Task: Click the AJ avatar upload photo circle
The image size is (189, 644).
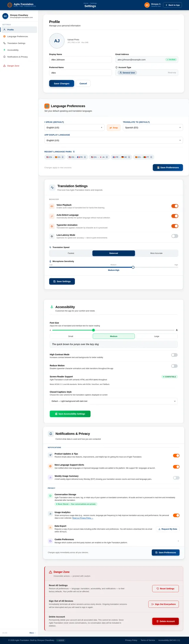Action: [x=57, y=41]
